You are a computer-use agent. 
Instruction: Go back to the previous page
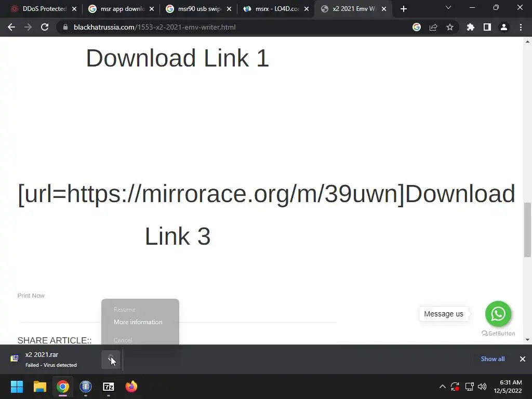[11, 27]
